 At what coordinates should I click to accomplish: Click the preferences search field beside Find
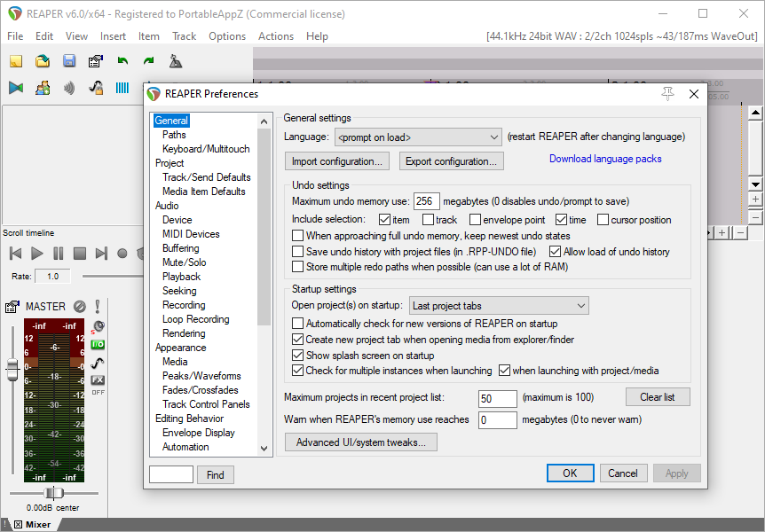pyautogui.click(x=171, y=474)
